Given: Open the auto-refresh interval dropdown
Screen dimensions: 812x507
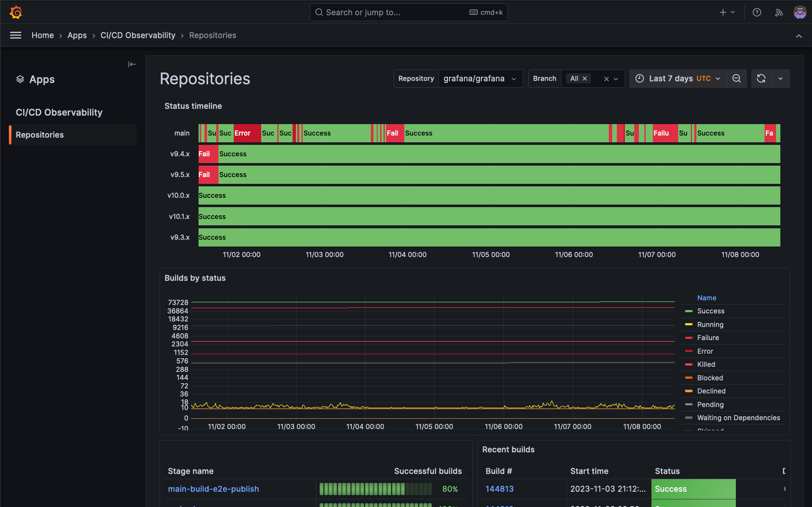Looking at the screenshot, I should pos(781,78).
